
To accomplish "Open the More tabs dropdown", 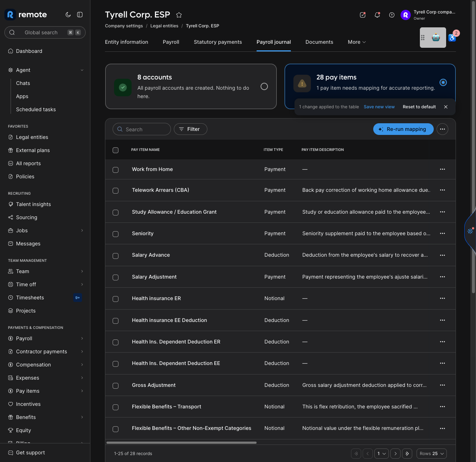I will (357, 42).
